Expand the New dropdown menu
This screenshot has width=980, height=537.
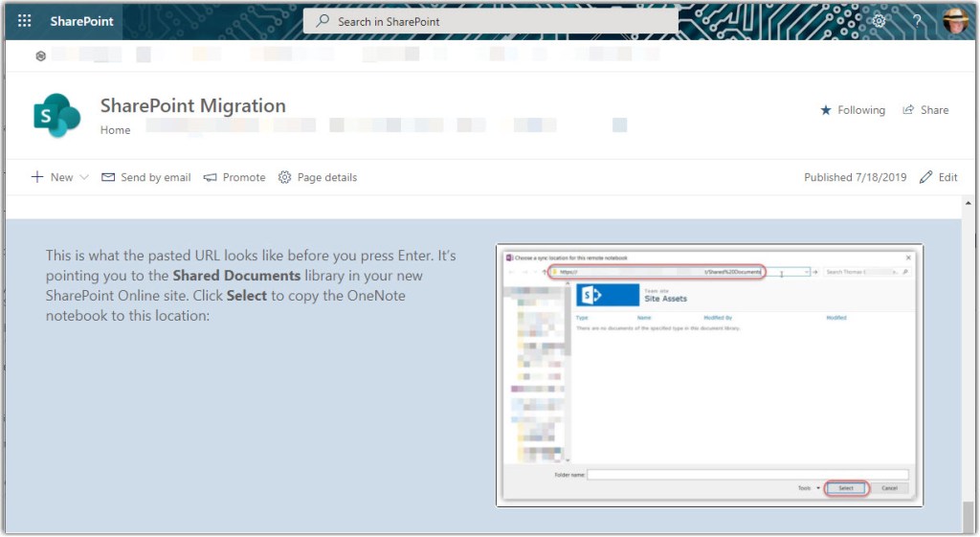(60, 177)
